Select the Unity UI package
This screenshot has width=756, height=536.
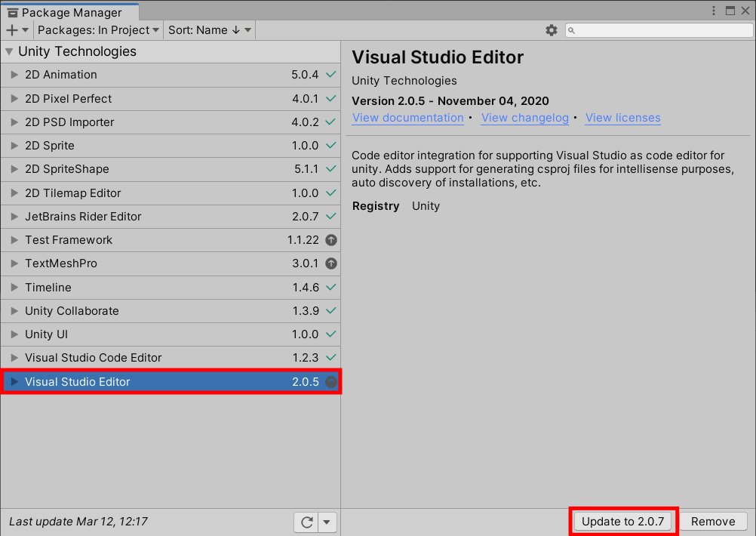(171, 334)
